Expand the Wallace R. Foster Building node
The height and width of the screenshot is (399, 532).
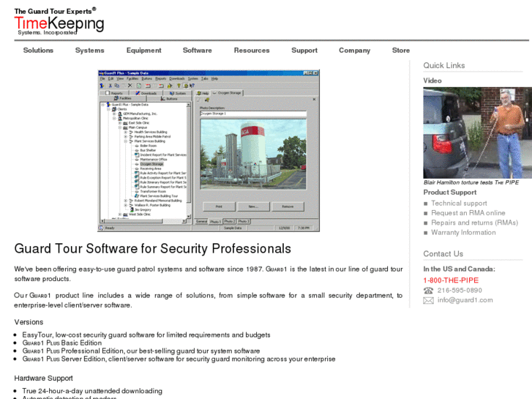(126, 205)
